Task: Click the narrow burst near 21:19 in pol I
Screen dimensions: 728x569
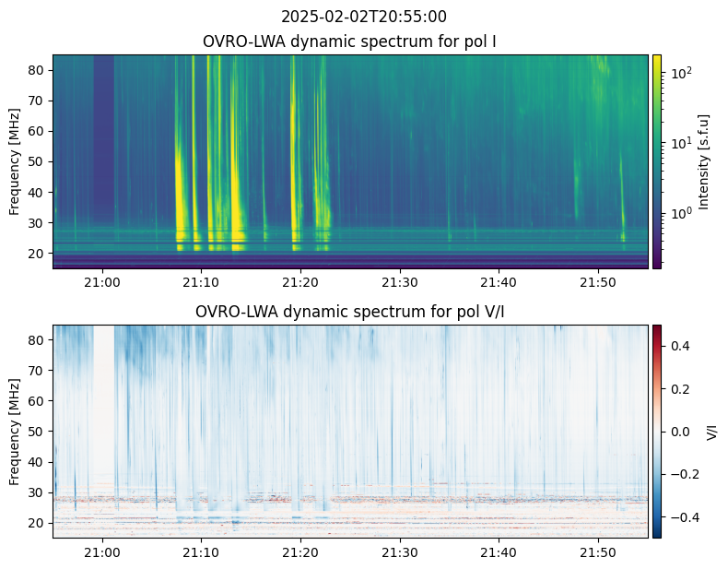Action: [293, 153]
